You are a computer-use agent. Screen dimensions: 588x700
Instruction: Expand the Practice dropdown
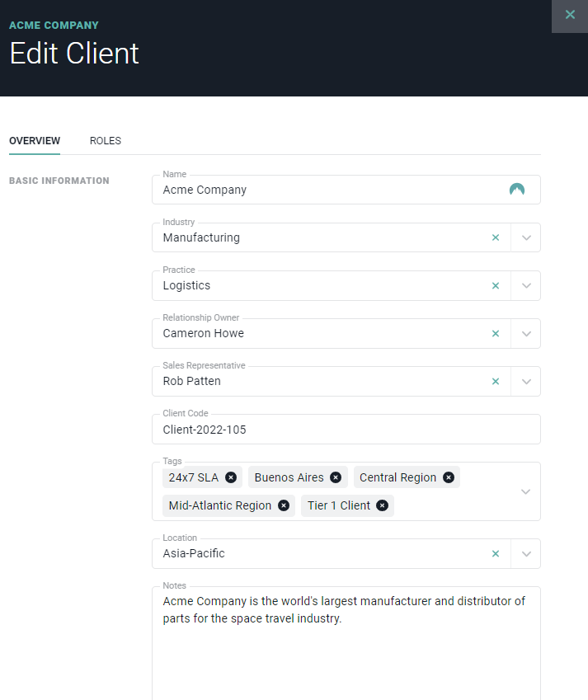pyautogui.click(x=526, y=285)
